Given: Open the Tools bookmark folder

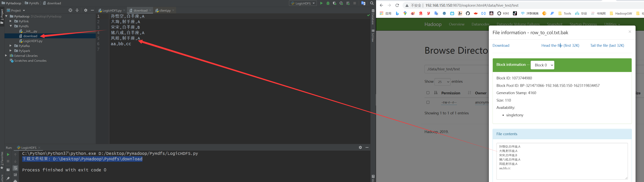Looking at the screenshot, I should [565, 14].
